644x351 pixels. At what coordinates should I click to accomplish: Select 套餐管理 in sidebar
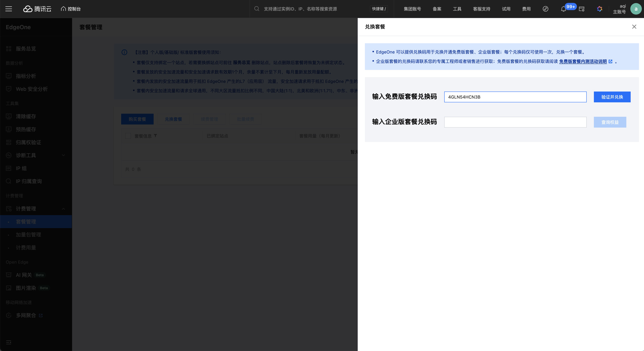(36, 222)
